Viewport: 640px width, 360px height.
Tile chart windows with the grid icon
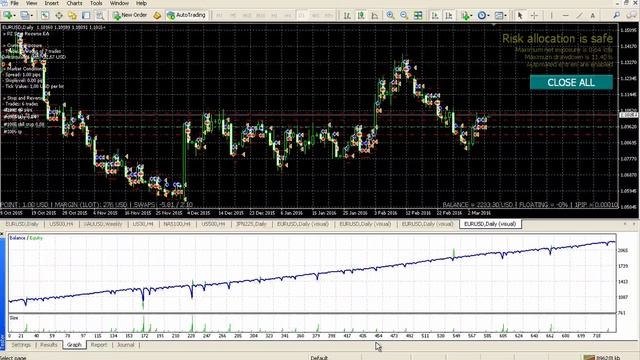pos(418,15)
